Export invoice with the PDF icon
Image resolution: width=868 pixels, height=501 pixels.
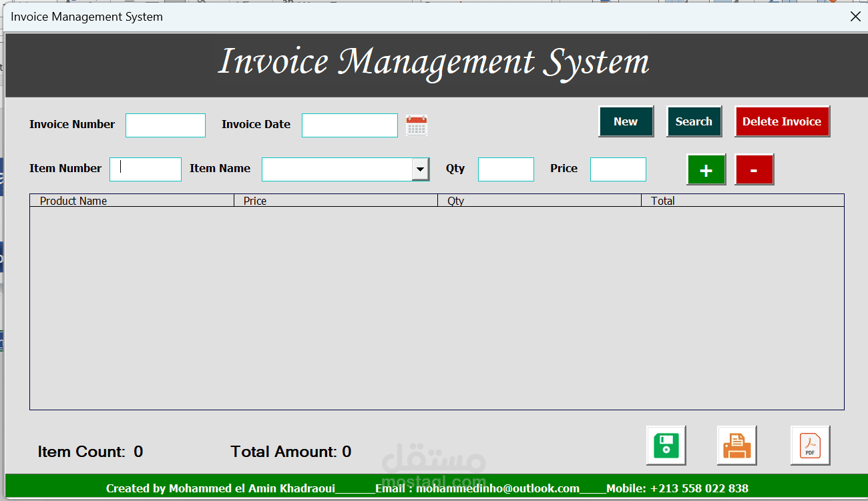(810, 445)
